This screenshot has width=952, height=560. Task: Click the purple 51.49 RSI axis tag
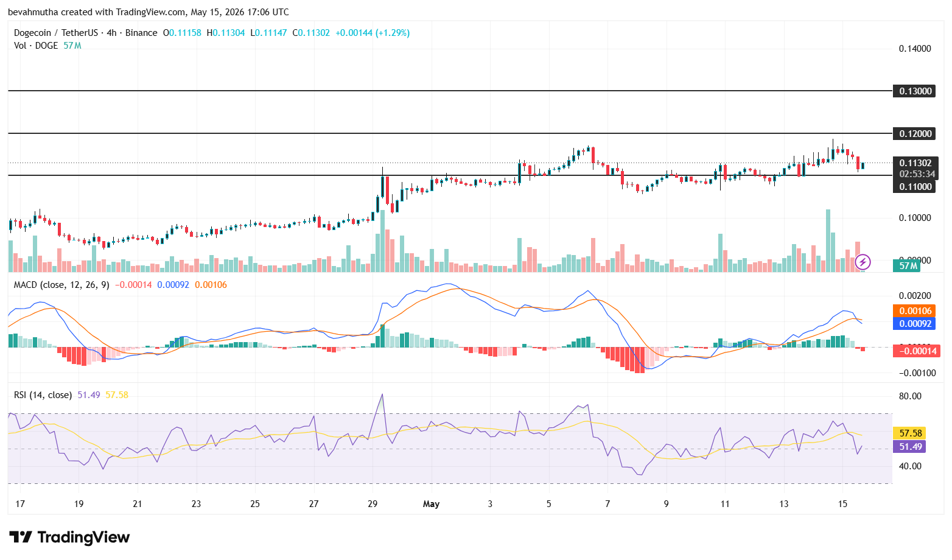tap(910, 447)
